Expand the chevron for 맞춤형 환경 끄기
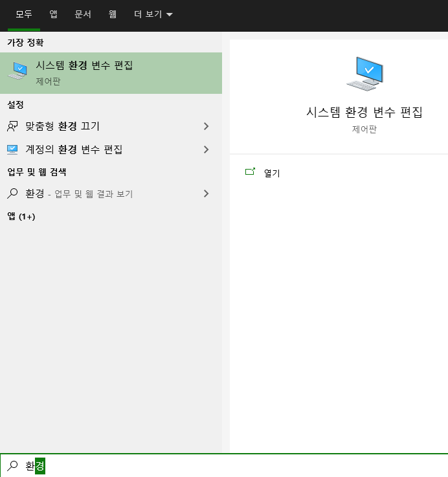 (x=206, y=126)
